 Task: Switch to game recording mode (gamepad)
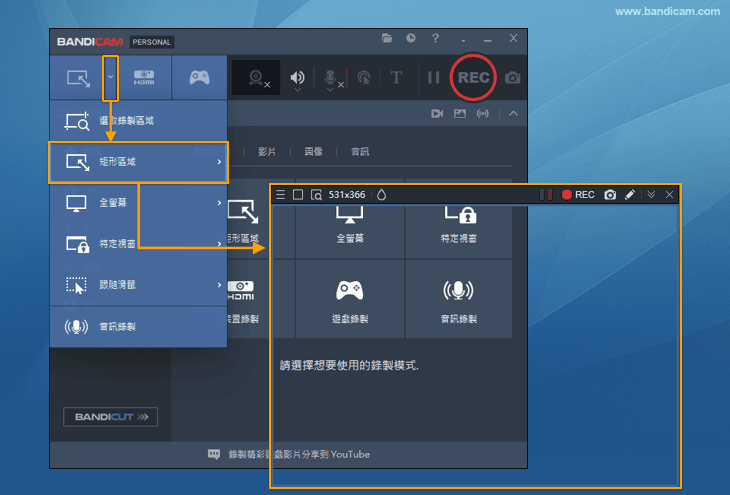(x=199, y=77)
